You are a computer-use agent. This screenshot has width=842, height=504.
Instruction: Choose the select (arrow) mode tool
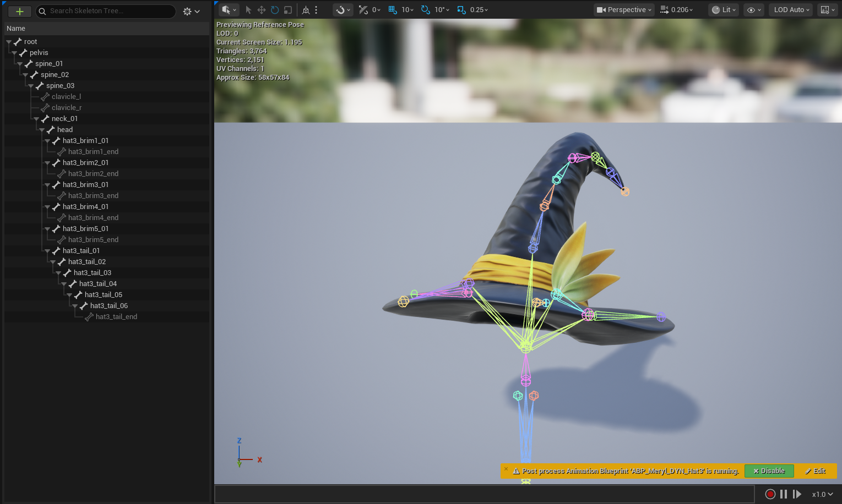(x=248, y=10)
